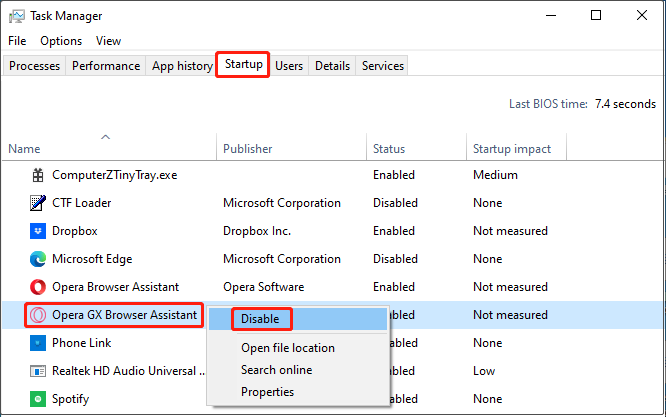This screenshot has width=666, height=417.
Task: Click the ComputerZTinyTray.exe icon
Action: pyautogui.click(x=38, y=175)
